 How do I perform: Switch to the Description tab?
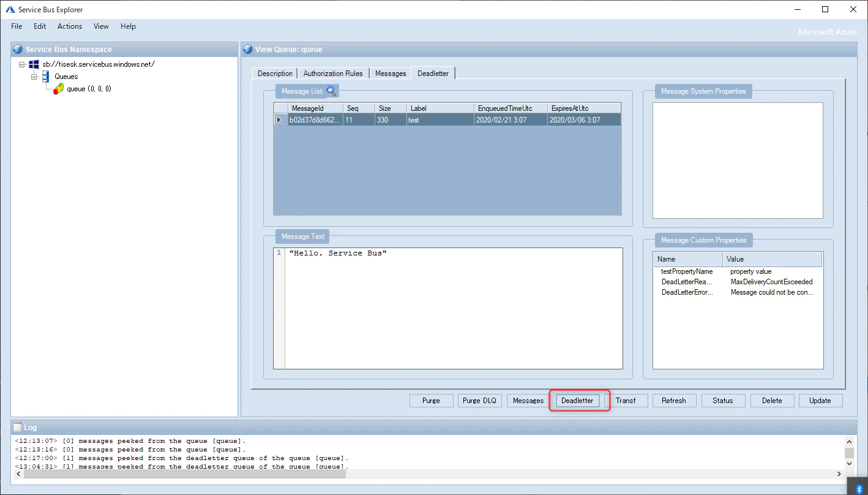click(275, 74)
